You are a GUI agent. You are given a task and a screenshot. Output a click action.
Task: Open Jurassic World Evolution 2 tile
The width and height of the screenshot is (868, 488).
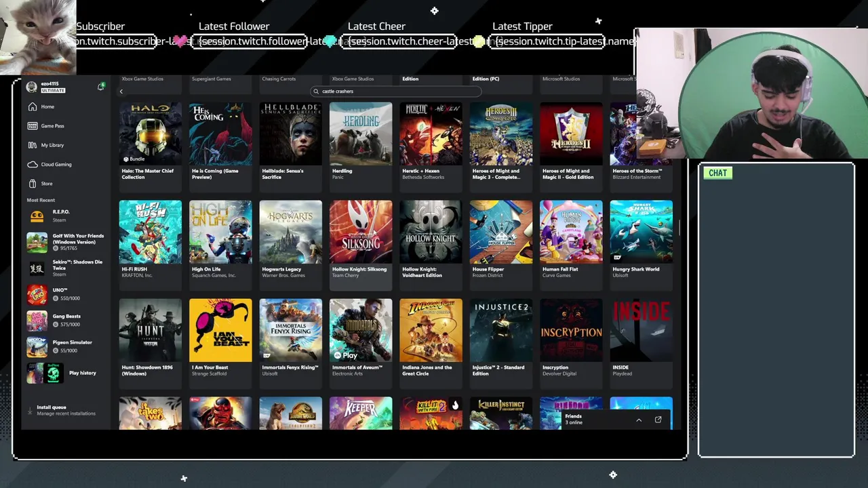pos(290,413)
